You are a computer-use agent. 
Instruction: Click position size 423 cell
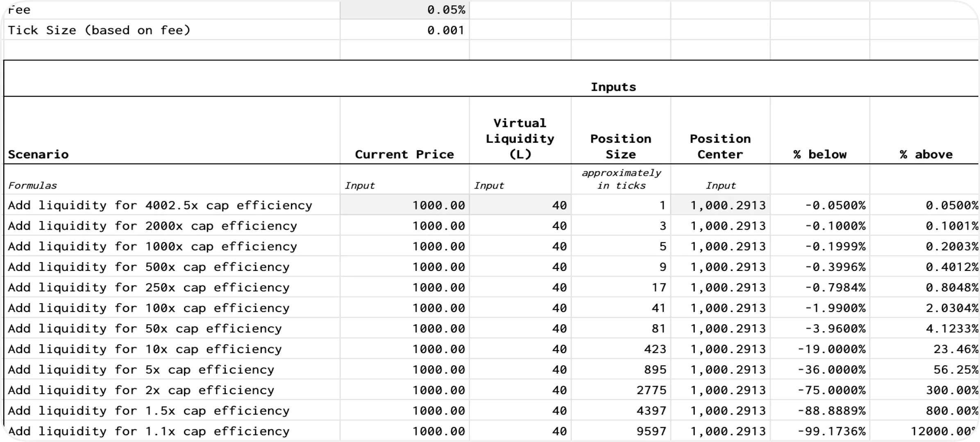coord(621,349)
